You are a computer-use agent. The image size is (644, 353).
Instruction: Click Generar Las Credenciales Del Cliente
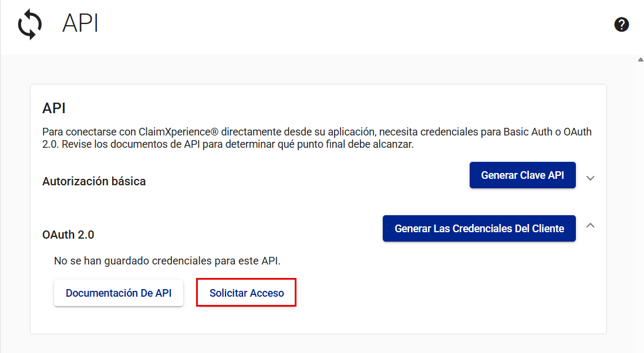[479, 229]
